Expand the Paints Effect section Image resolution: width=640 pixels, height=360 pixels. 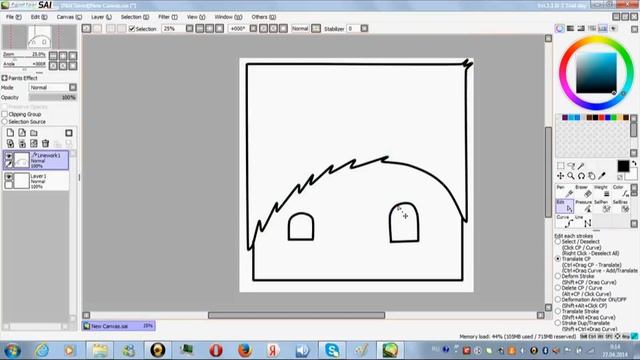pyautogui.click(x=4, y=78)
